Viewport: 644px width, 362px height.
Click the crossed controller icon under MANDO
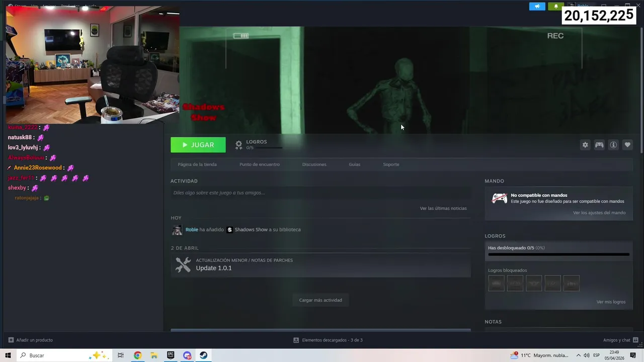pos(499,199)
